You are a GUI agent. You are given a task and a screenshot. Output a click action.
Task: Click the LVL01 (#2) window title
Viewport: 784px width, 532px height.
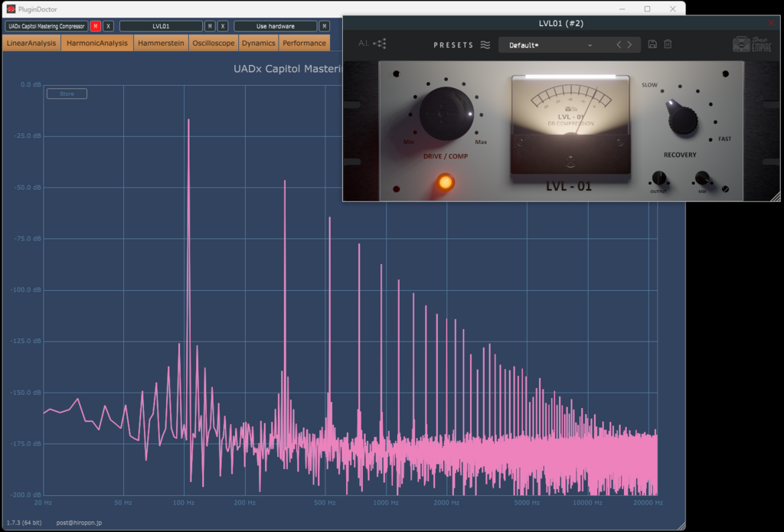561,23
